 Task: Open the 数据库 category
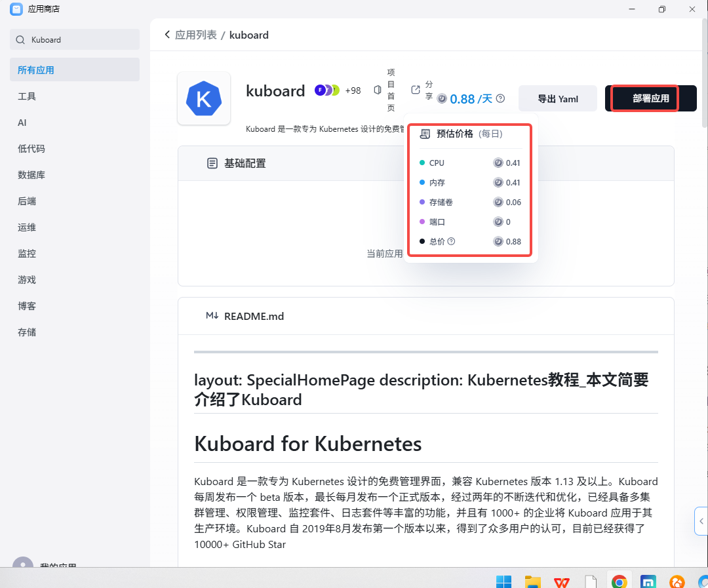(x=31, y=175)
